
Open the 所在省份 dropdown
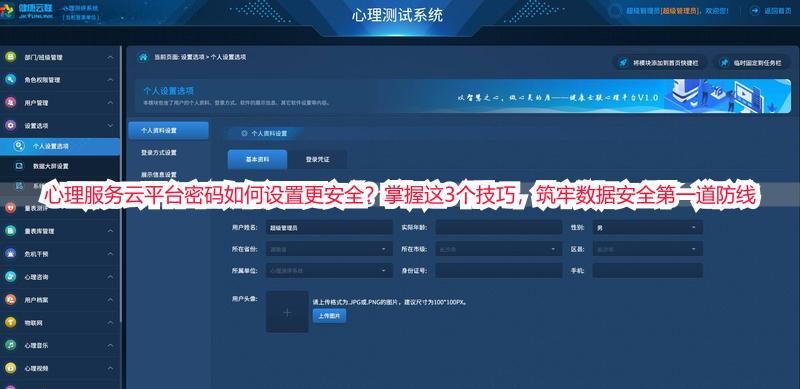tap(329, 249)
